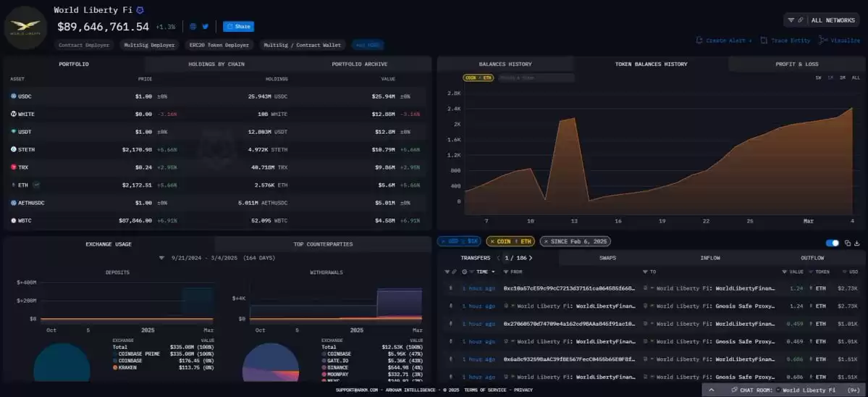Expand the chat room with the up chevron

click(711, 390)
